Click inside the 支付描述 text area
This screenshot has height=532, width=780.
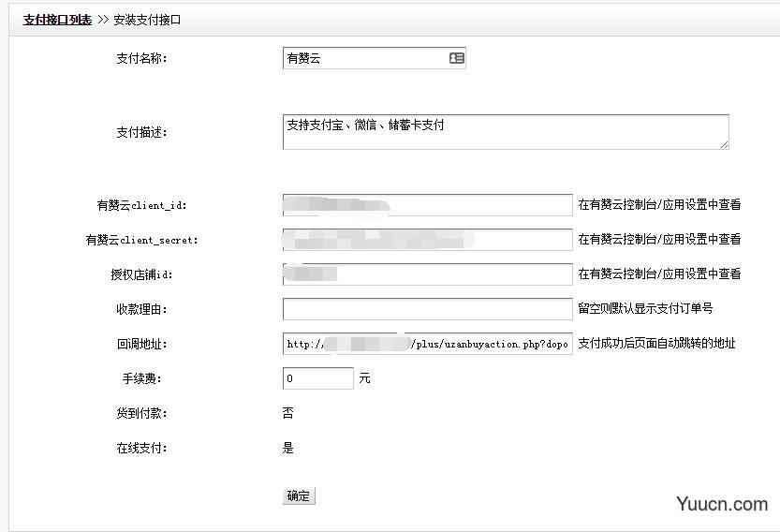pyautogui.click(x=506, y=132)
